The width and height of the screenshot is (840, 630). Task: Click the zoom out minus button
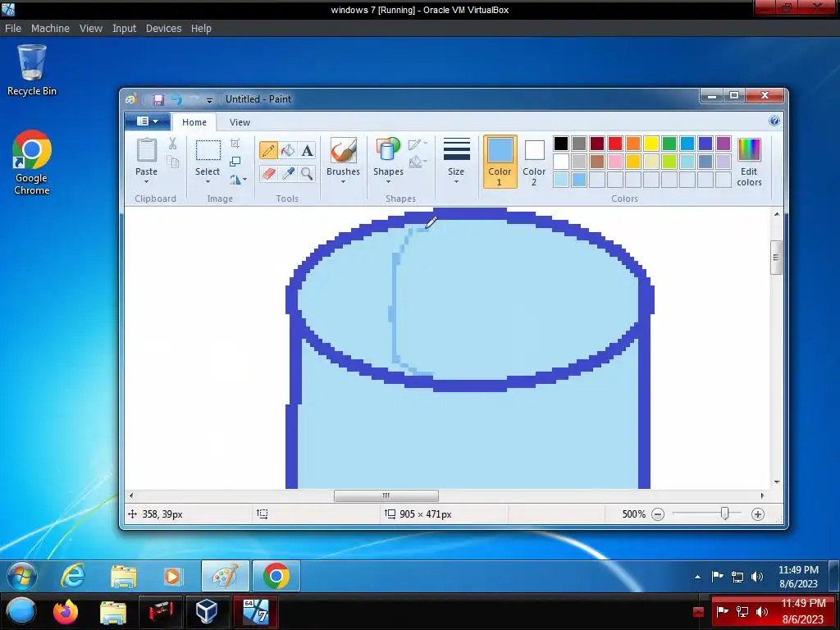pyautogui.click(x=658, y=514)
